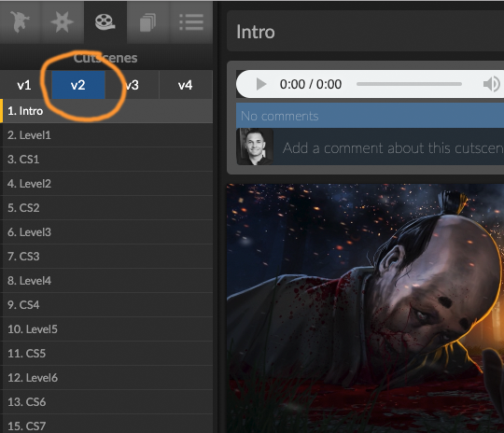Select the '4. Level2' row
This screenshot has height=433, width=504.
click(x=106, y=184)
